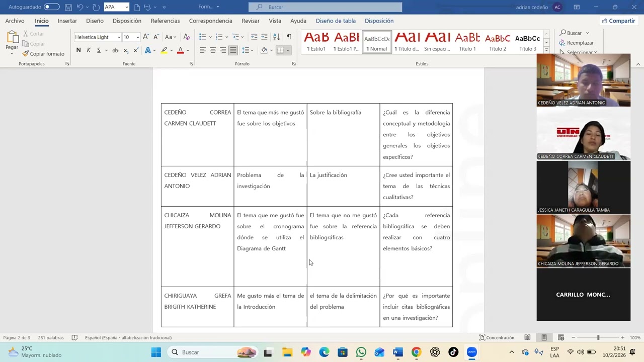Viewport: 644px width, 362px height.
Task: Apply the Título 2 style
Action: tap(498, 42)
